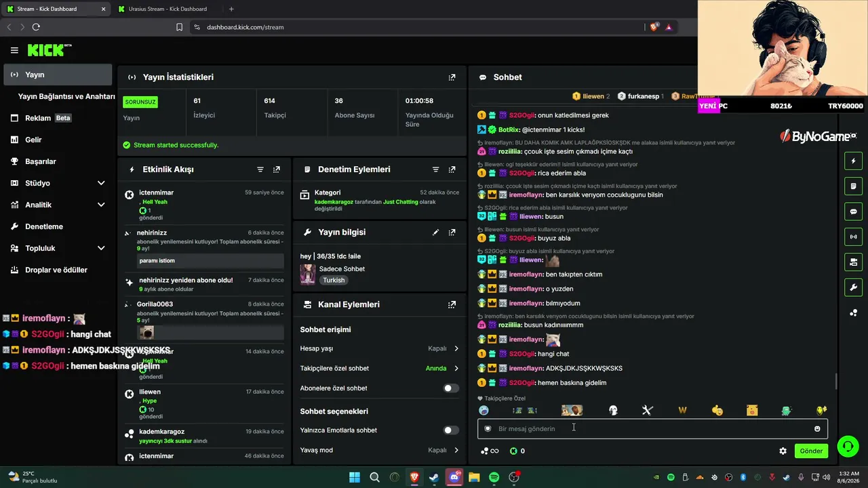
Task: Click the "paramı istiom" message
Action: click(210, 261)
